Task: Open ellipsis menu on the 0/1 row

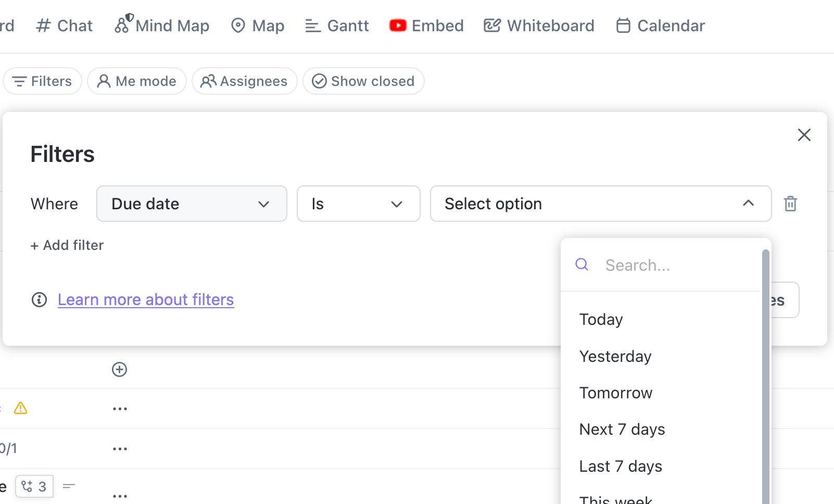Action: click(120, 449)
